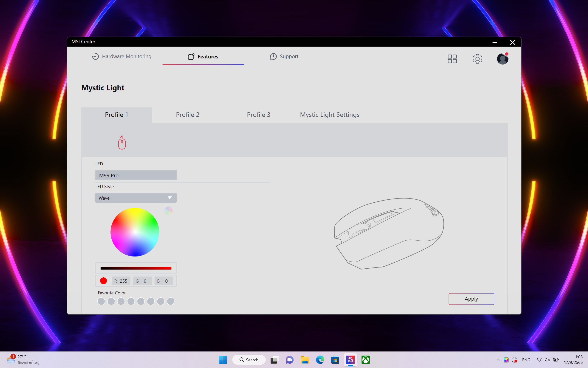Click the first Favorite Color slot
This screenshot has height=368, width=588.
tap(101, 301)
